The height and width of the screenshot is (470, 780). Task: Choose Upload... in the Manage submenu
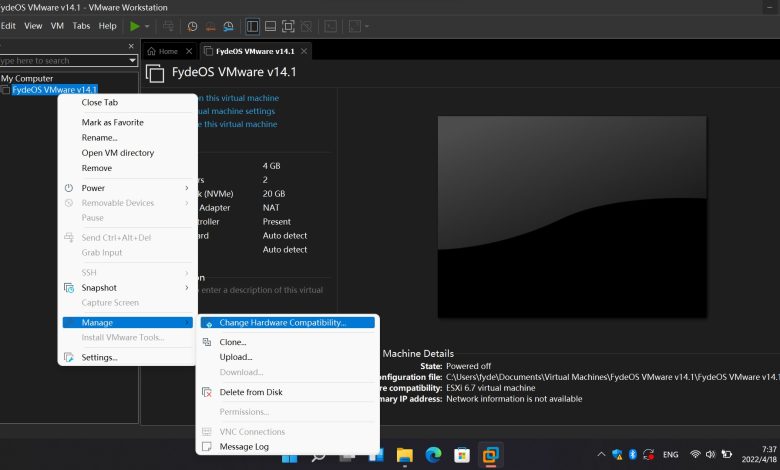coord(236,357)
